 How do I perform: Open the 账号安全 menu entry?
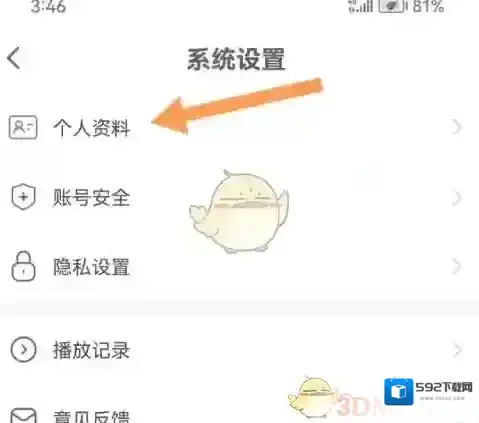[239, 197]
